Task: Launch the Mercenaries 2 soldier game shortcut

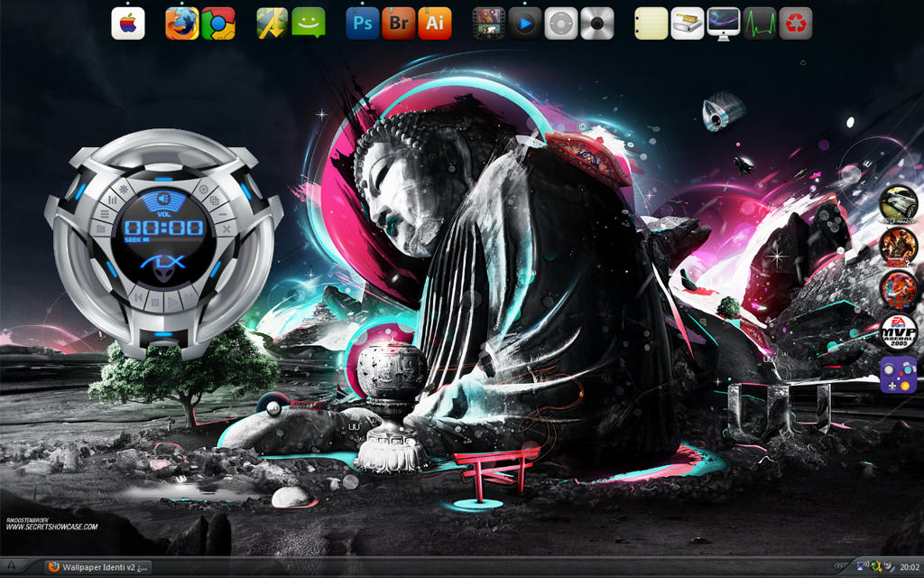Action: coord(898,247)
